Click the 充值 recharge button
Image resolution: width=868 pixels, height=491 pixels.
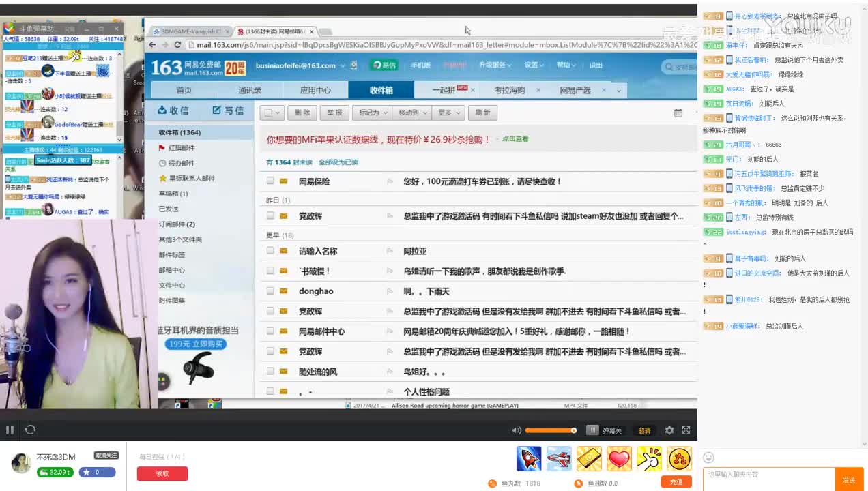point(676,482)
